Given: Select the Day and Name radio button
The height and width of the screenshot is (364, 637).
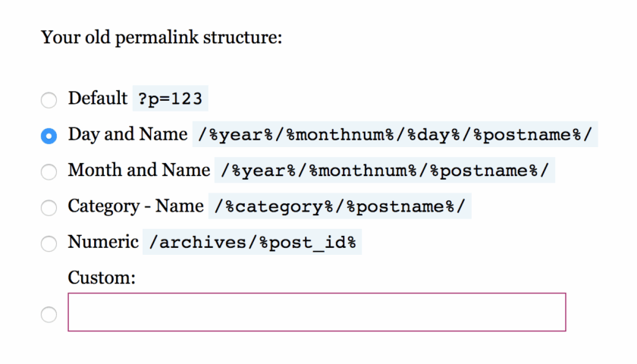Looking at the screenshot, I should (x=49, y=136).
